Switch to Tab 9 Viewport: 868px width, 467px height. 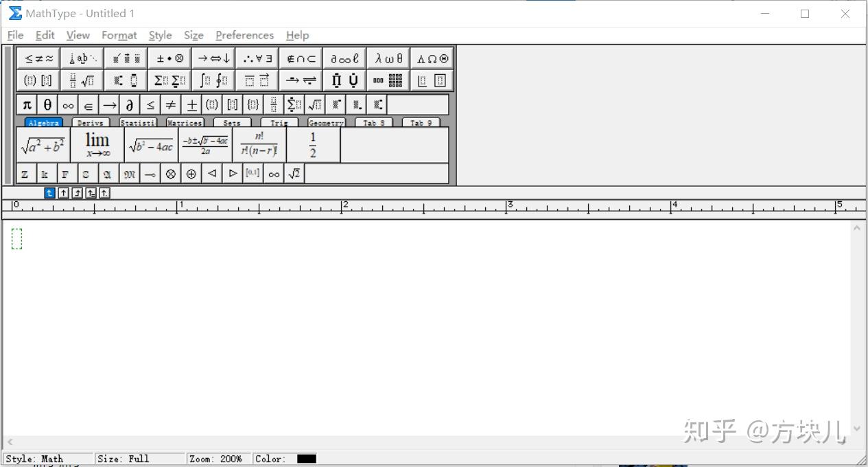421,123
